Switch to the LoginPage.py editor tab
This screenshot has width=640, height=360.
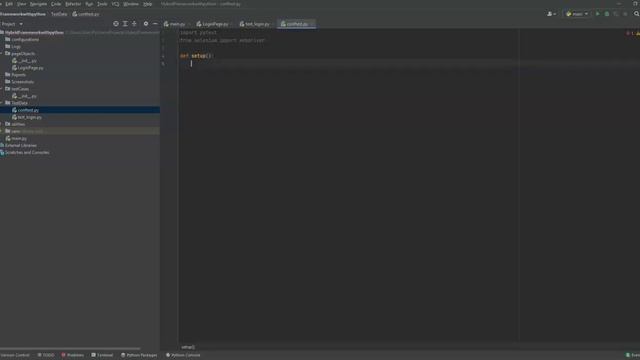[x=215, y=24]
